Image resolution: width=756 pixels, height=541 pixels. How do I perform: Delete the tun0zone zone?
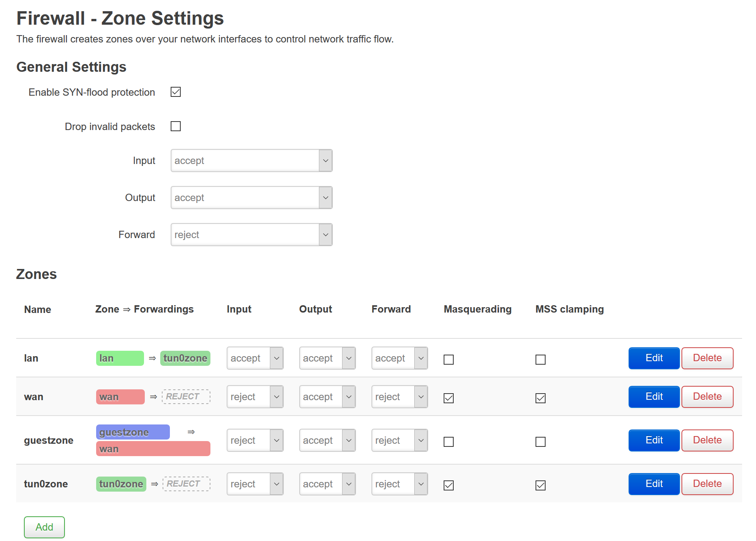click(707, 484)
